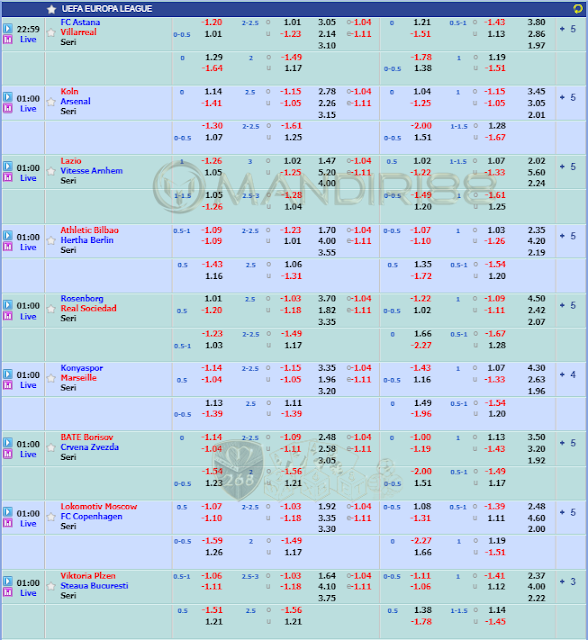
Task: Open live stream icon for Viktoria Plzen match
Action: 8,582
